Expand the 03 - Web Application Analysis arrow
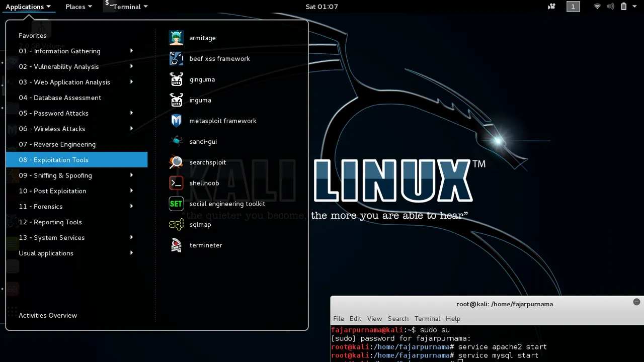The width and height of the screenshot is (644, 362). (x=131, y=82)
